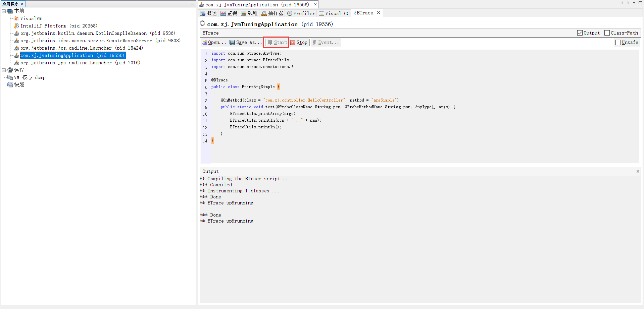The width and height of the screenshot is (644, 309).
Task: Click the "** Compiling the BTrace script ..." output line
Action: pos(245,179)
